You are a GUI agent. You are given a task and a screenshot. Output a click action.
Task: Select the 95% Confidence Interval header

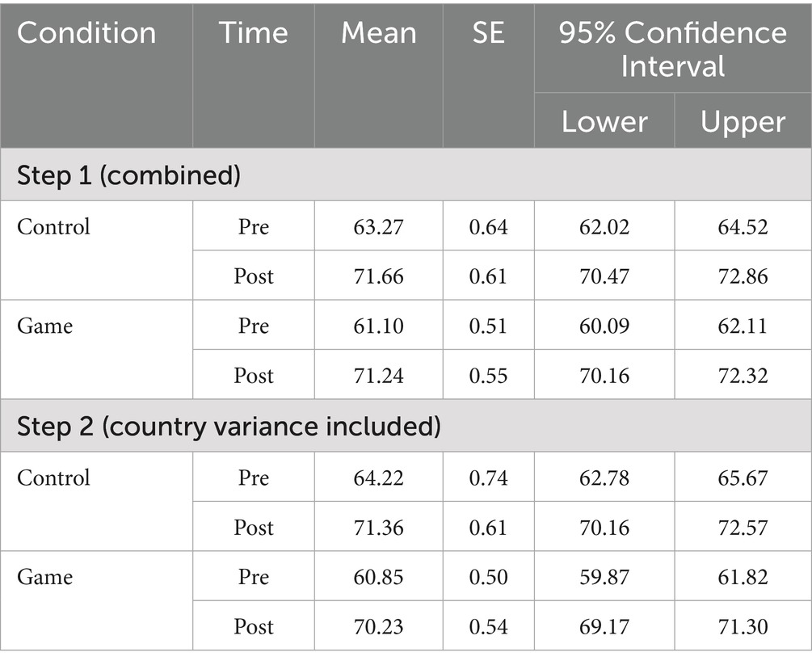[672, 48]
